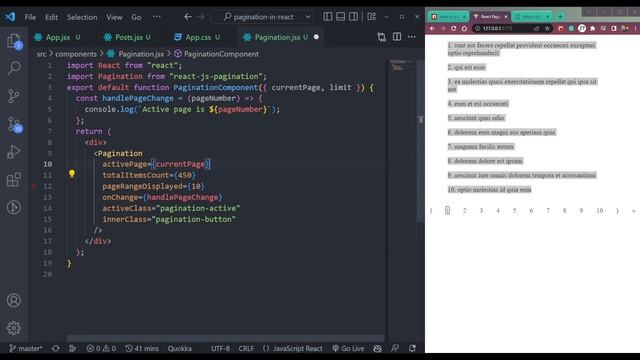Click Quokka in status bar

180,348
